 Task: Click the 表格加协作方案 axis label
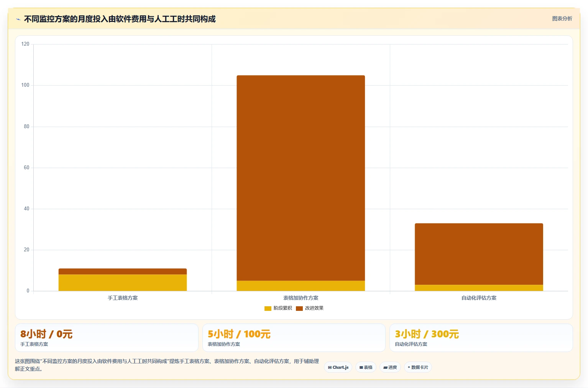[301, 298]
